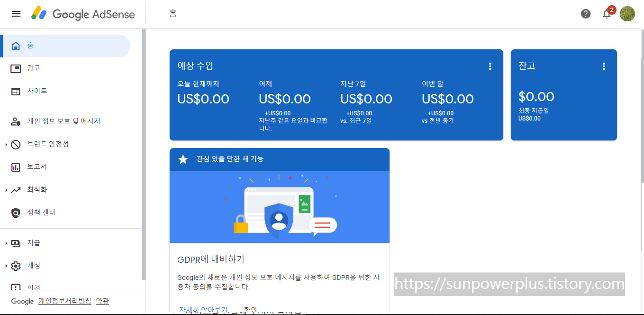Click the 잔고 card title

[527, 65]
